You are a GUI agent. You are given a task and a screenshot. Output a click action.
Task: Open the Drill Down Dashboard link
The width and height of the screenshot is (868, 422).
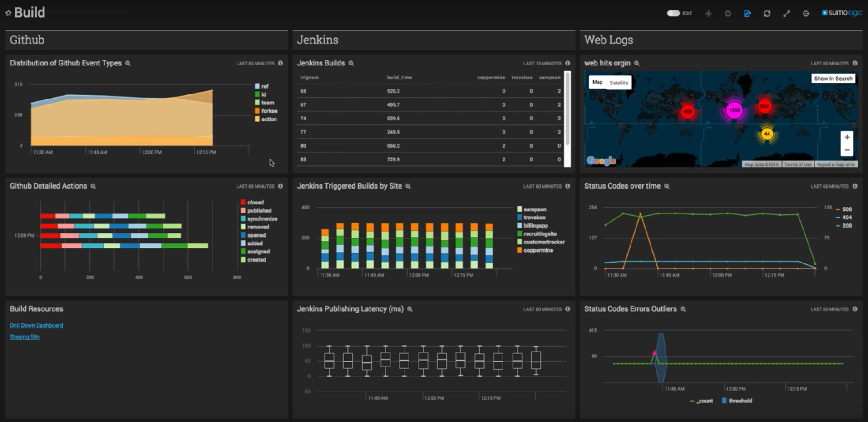[36, 325]
